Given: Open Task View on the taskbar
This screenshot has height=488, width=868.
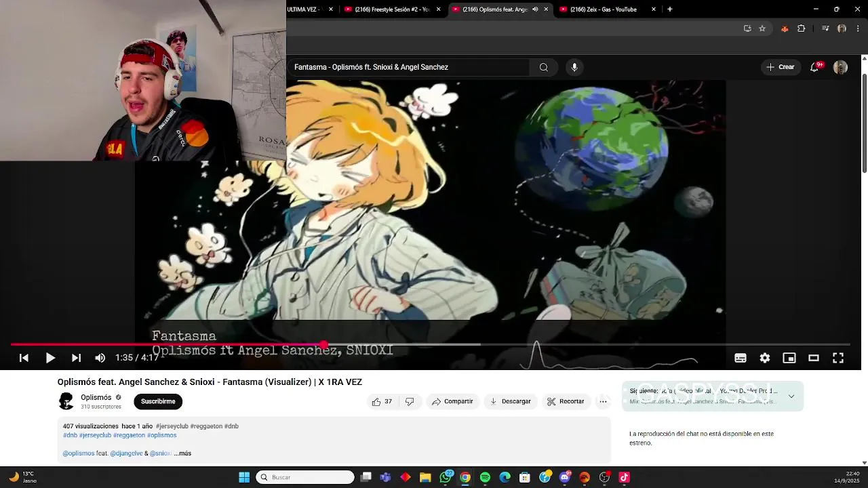Looking at the screenshot, I should click(366, 477).
